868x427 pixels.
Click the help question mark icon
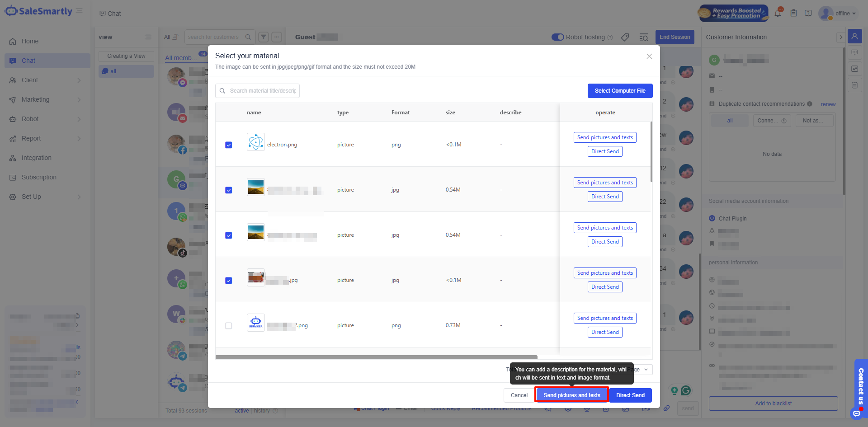click(x=808, y=13)
